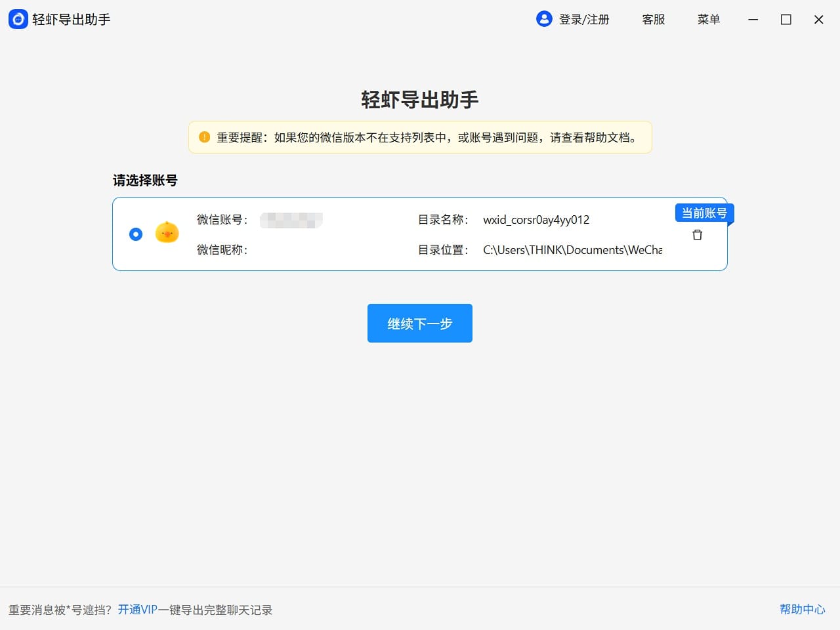Minimize the 轻虾导出助手 window
This screenshot has width=840, height=630.
pos(753,20)
